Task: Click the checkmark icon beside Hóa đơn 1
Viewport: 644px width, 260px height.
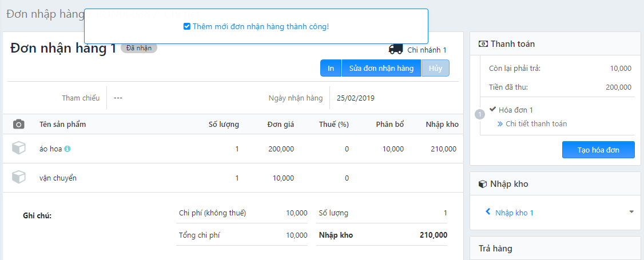Action: [x=492, y=110]
